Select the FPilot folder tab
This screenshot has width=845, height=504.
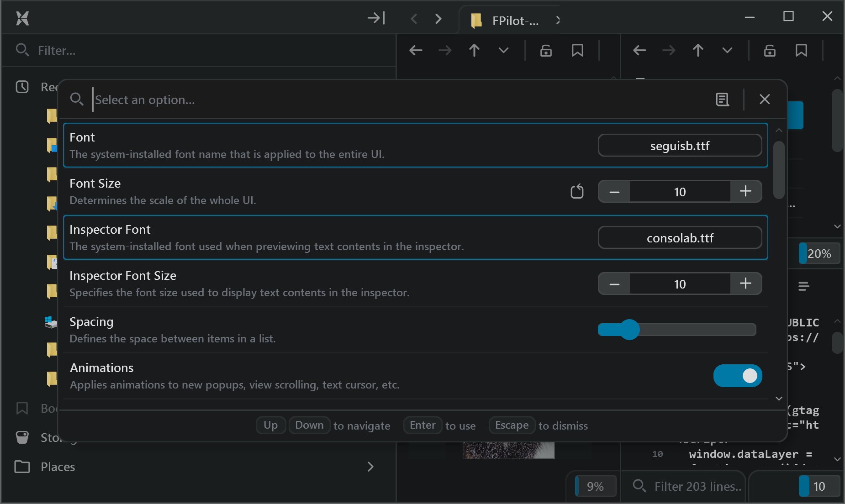507,21
